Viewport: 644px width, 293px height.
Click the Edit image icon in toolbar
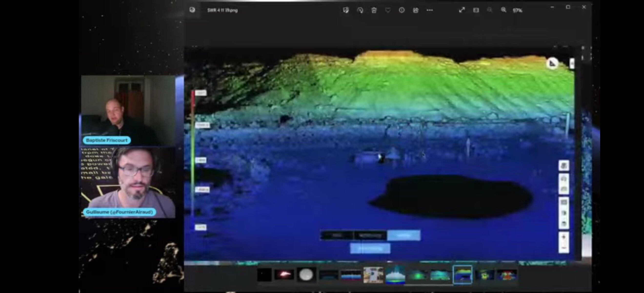(x=346, y=10)
